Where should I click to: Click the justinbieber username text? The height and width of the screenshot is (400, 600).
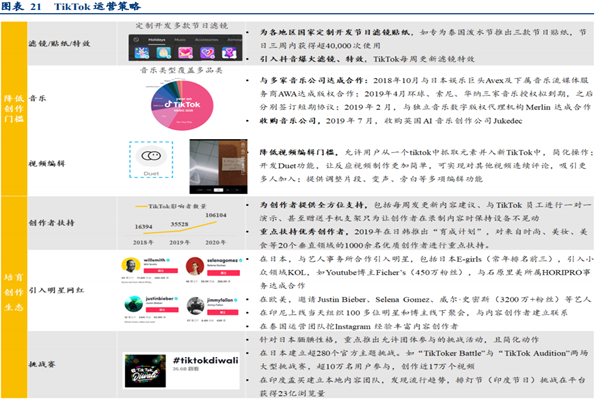pyautogui.click(x=160, y=298)
